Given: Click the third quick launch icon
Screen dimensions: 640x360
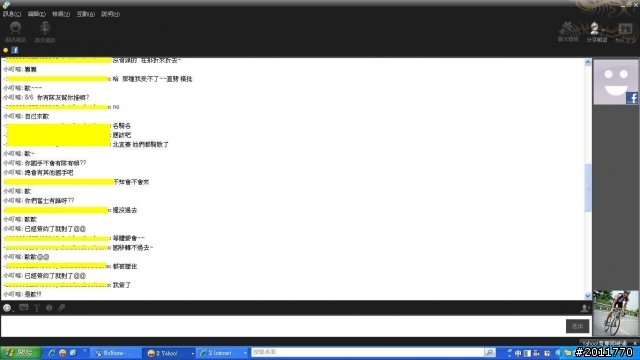Looking at the screenshot, I should (73, 353).
